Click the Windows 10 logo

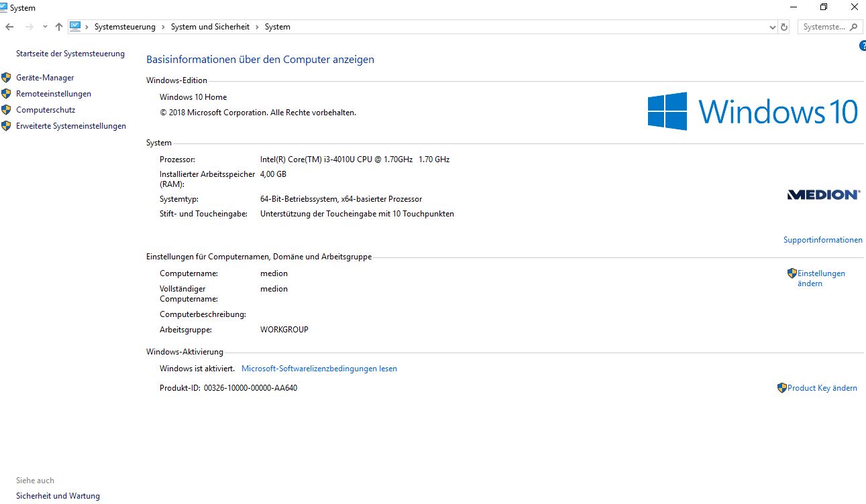(x=753, y=111)
